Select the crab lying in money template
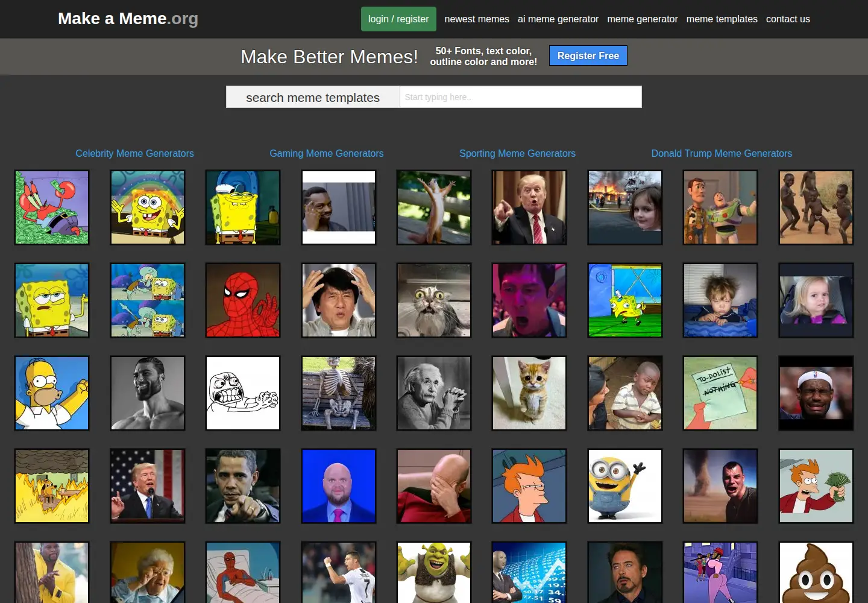The height and width of the screenshot is (603, 868). (x=52, y=207)
